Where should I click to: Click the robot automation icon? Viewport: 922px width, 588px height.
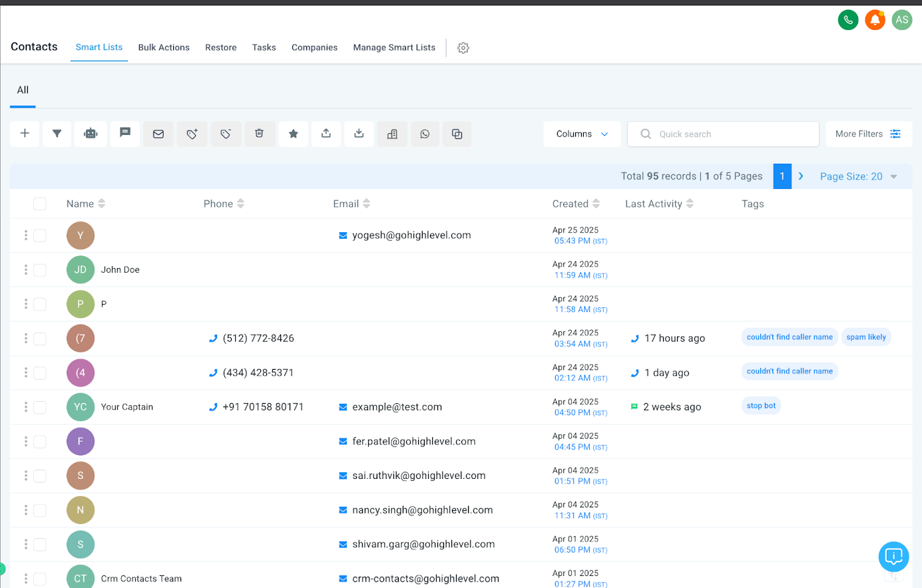coord(91,134)
